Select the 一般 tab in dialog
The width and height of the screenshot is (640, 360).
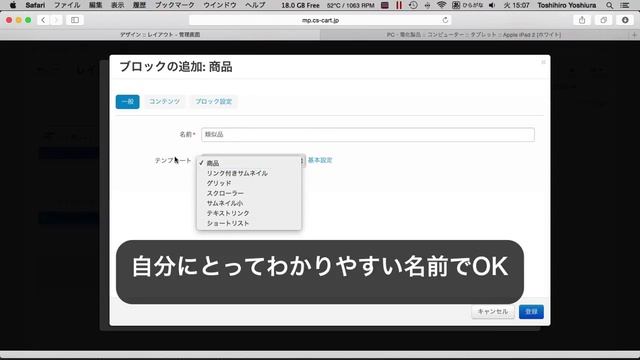[x=127, y=102]
